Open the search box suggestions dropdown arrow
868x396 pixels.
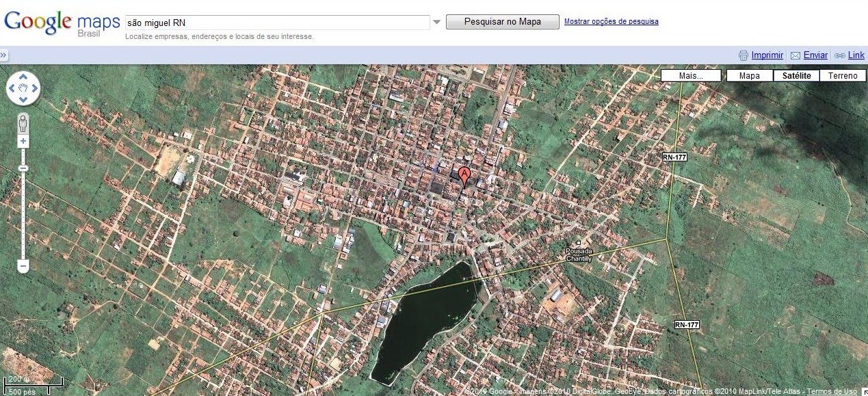(x=437, y=22)
